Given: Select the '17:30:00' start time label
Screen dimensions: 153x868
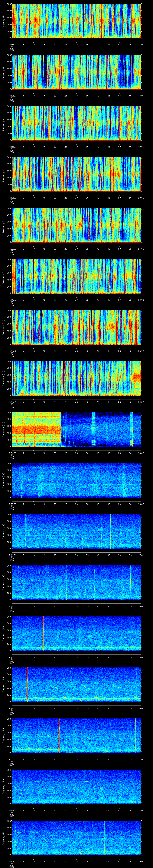Looking at the screenshot, I should 12,759.
